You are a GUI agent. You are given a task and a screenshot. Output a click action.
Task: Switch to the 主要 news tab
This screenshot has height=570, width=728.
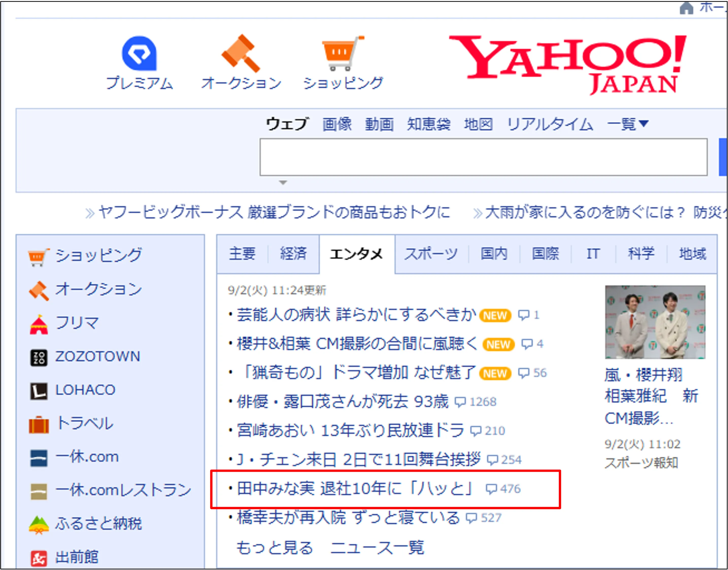tap(242, 254)
